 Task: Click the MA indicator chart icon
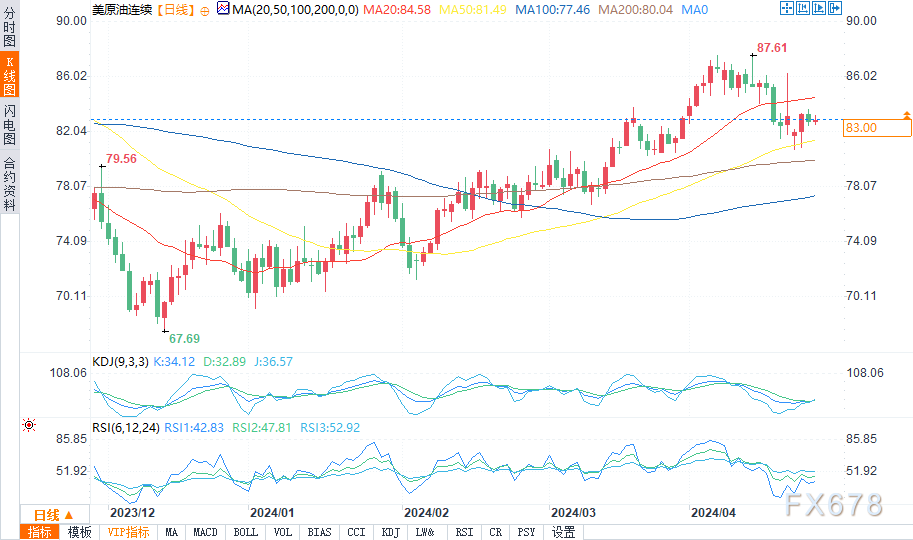223,9
